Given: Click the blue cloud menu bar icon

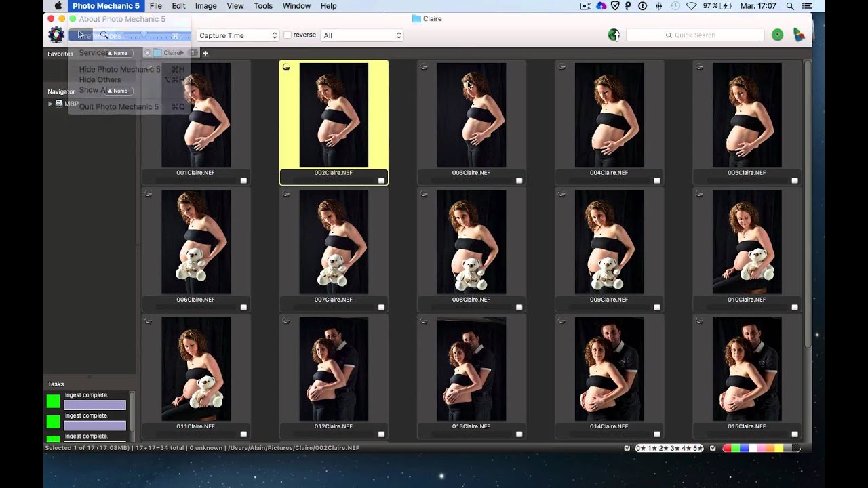Looking at the screenshot, I should [601, 6].
